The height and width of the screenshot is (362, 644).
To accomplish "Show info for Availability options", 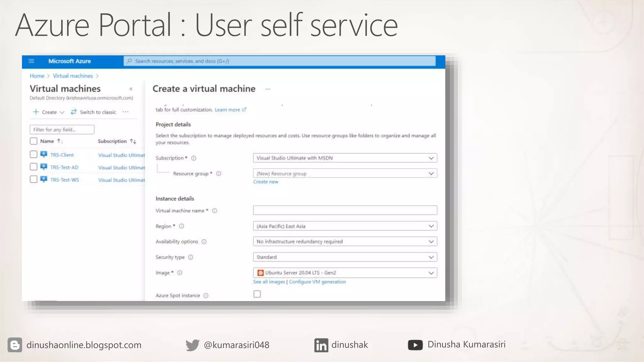I will point(204,242).
